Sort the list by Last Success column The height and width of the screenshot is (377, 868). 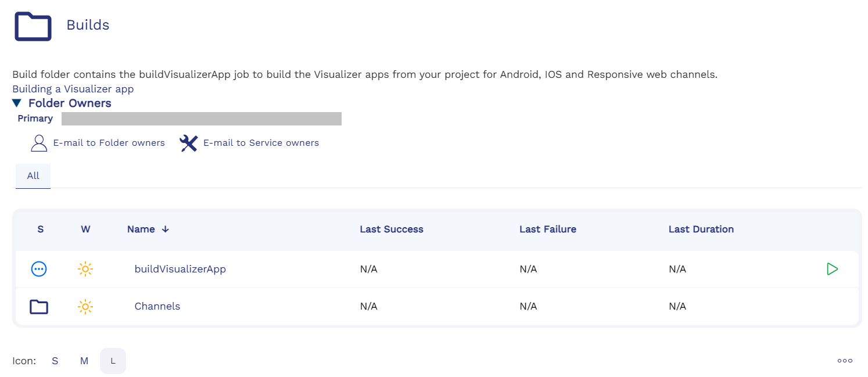point(391,229)
